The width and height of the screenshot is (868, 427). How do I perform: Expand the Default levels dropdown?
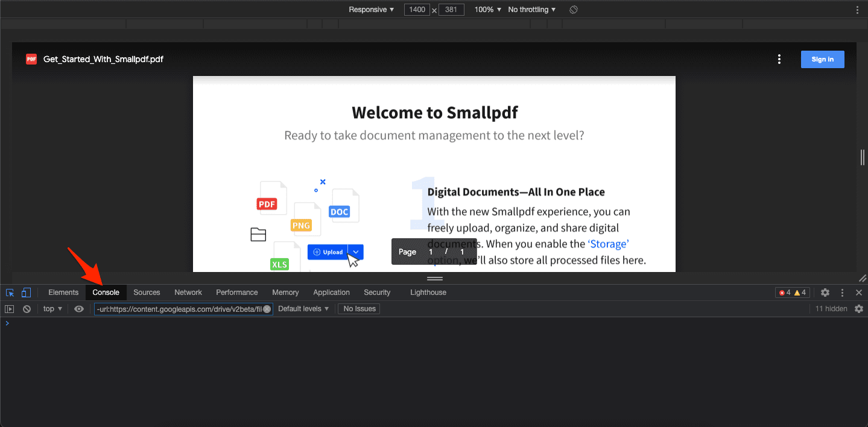pos(303,309)
